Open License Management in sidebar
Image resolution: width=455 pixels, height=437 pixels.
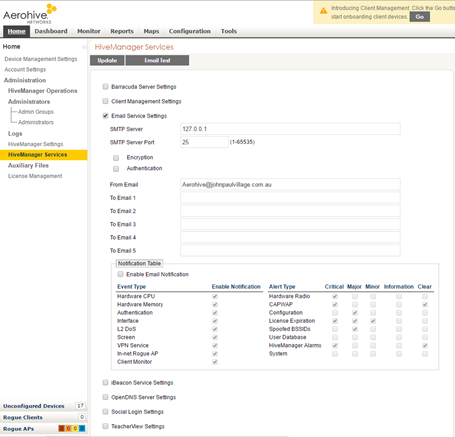(35, 176)
